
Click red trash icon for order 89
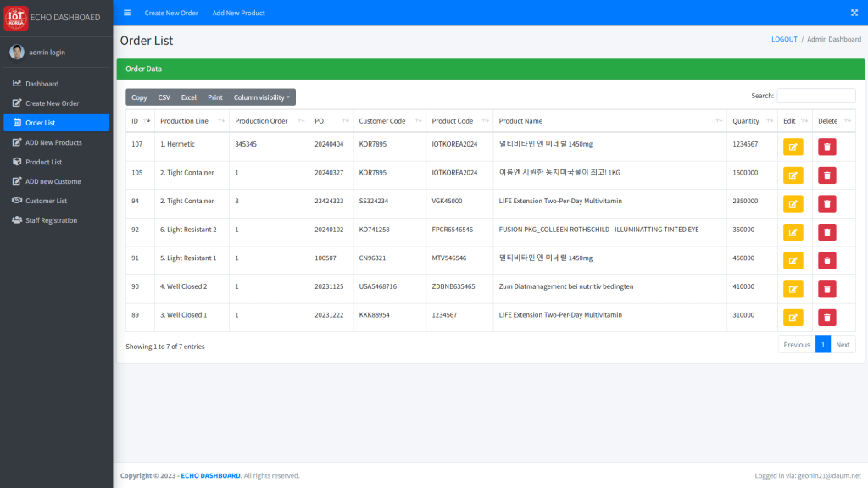(x=826, y=318)
